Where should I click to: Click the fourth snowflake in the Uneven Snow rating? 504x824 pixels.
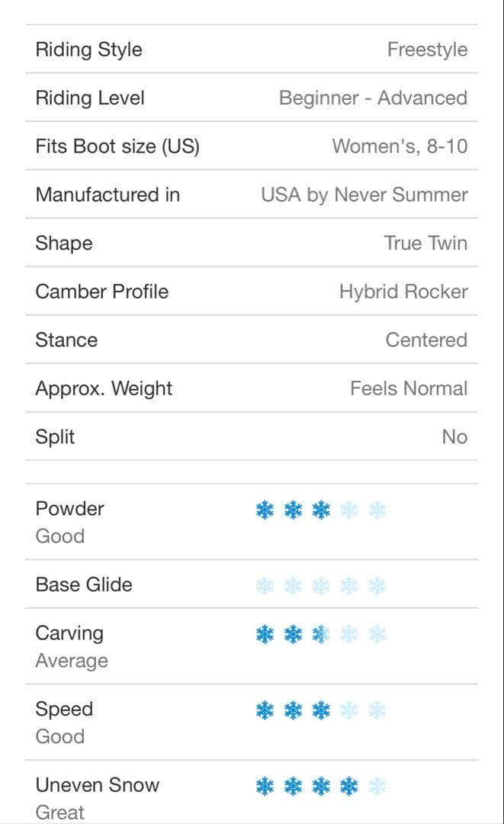pyautogui.click(x=349, y=786)
